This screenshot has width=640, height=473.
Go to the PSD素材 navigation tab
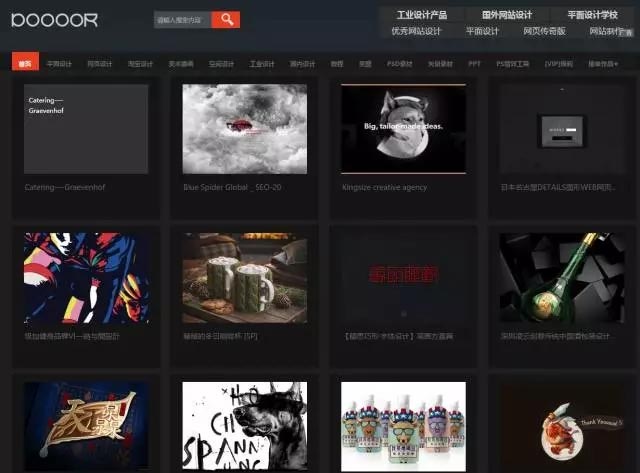(x=399, y=63)
